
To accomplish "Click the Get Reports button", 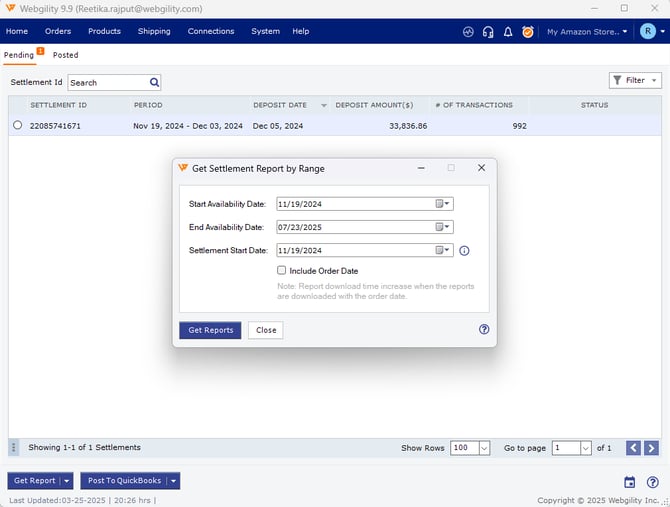I will pyautogui.click(x=210, y=330).
